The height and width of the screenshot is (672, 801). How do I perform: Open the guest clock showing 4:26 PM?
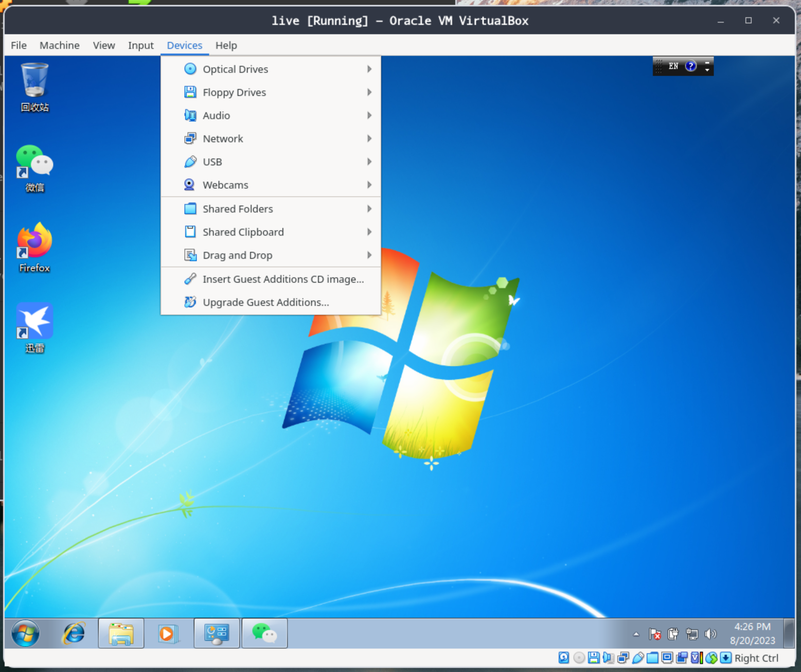(x=752, y=633)
